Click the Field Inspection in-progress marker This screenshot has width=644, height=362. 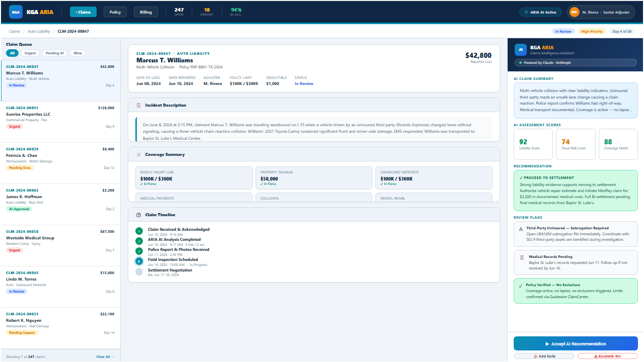[x=139, y=261]
